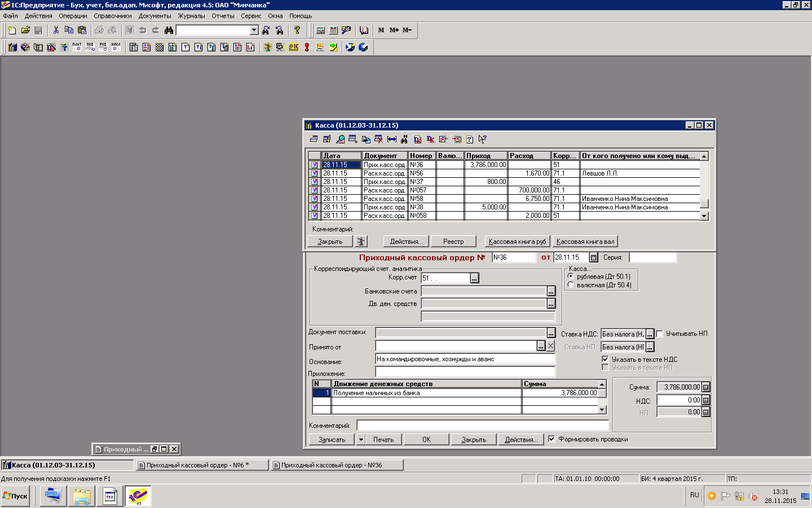This screenshot has height=508, width=812.
Task: Open the Операции menu
Action: point(73,16)
